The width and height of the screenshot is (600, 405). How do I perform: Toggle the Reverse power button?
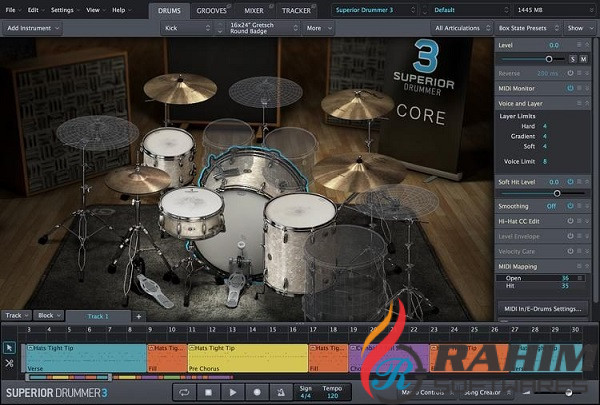(x=570, y=73)
